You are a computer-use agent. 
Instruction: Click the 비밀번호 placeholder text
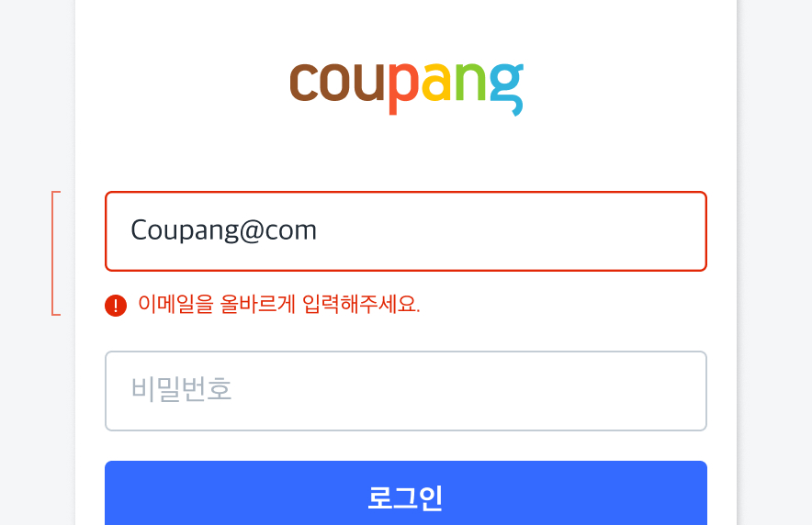coord(181,389)
